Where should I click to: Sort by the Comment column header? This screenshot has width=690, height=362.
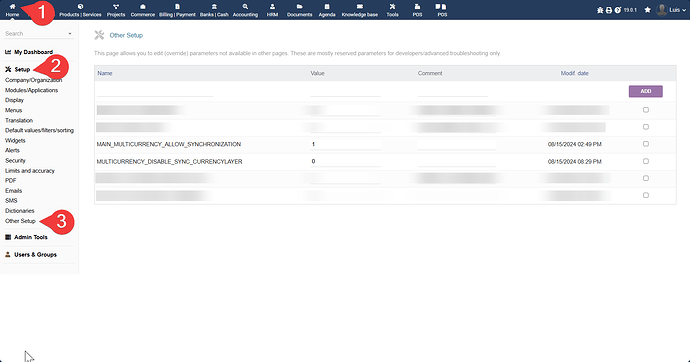tap(430, 73)
